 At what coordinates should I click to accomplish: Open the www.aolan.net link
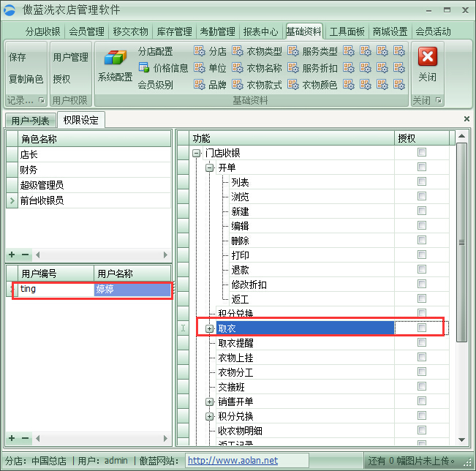[233, 461]
